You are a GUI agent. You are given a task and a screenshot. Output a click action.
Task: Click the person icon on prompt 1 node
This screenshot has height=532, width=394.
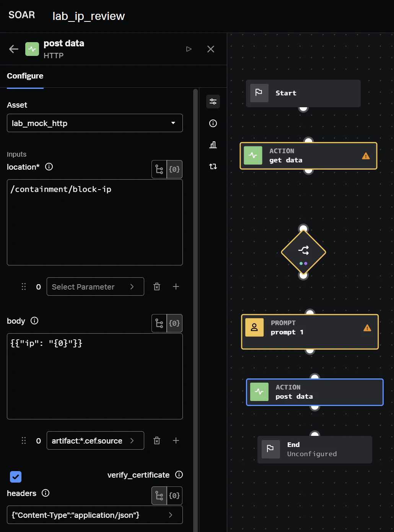click(254, 327)
